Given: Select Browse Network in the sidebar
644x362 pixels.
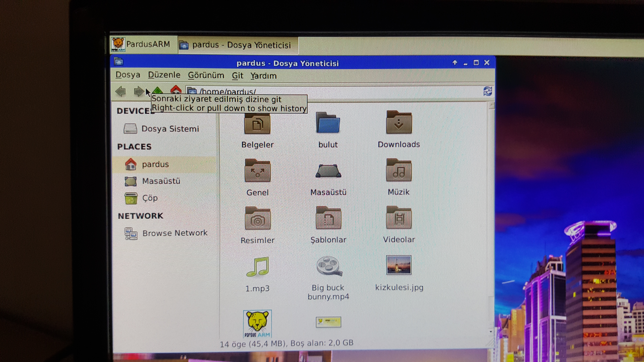Looking at the screenshot, I should [x=166, y=233].
